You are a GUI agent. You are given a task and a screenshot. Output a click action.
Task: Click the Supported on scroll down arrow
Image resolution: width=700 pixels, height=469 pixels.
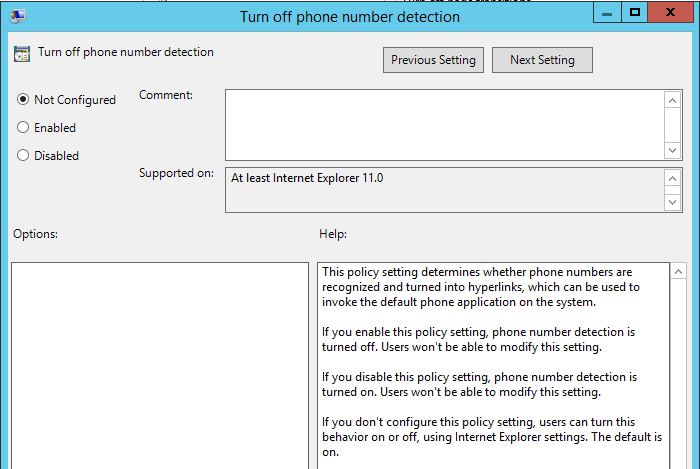coord(673,202)
